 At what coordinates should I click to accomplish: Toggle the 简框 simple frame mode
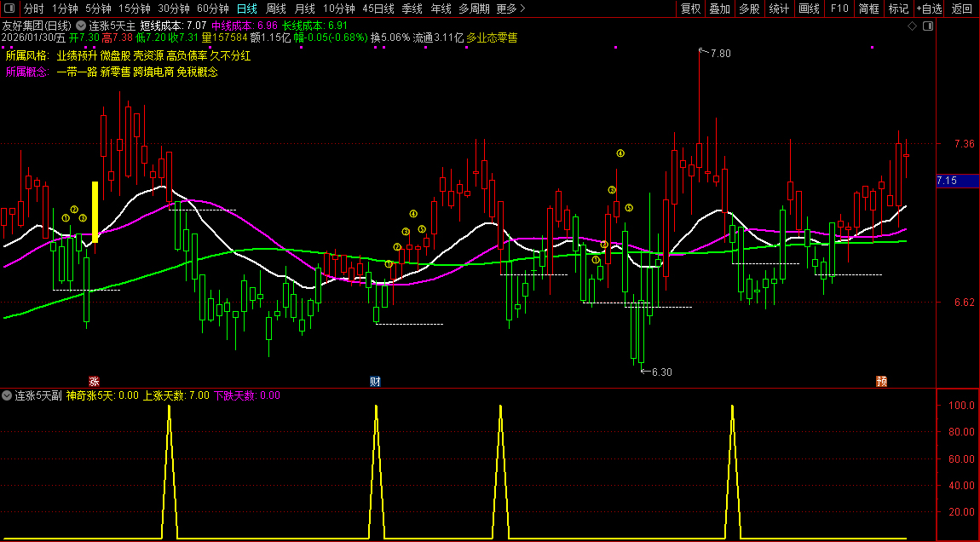[868, 9]
